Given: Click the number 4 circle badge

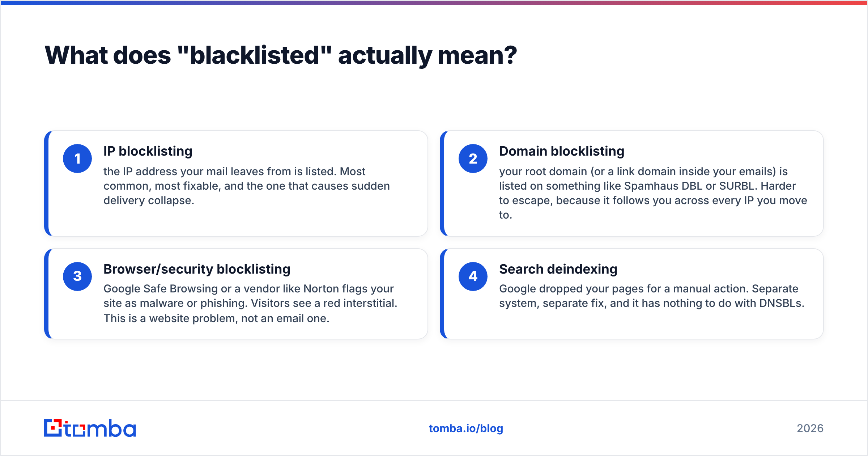Looking at the screenshot, I should pyautogui.click(x=473, y=276).
